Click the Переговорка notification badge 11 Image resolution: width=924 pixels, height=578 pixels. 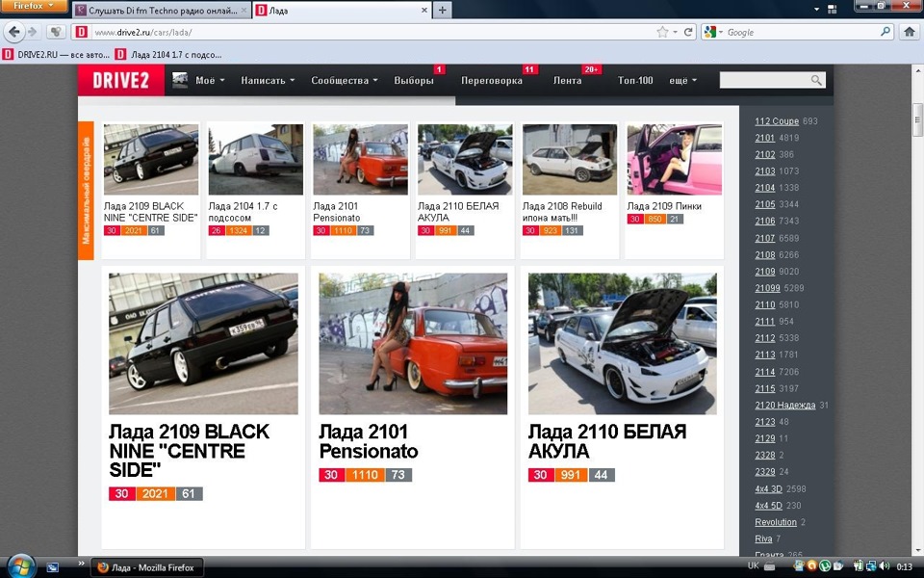[528, 69]
